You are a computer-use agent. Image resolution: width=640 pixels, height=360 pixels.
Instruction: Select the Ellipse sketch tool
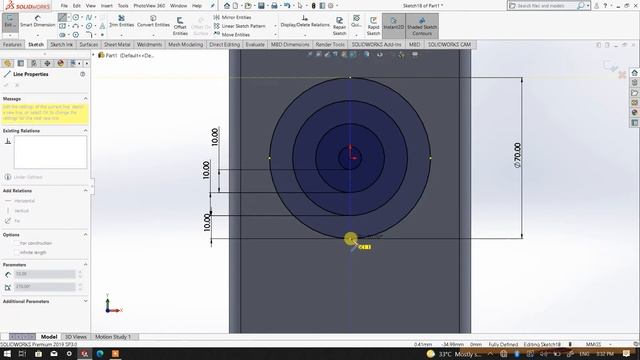[89, 26]
